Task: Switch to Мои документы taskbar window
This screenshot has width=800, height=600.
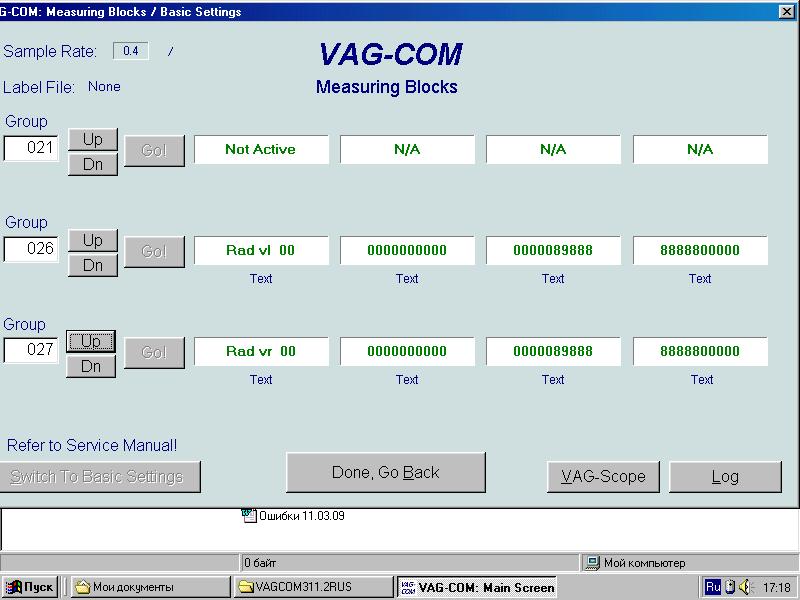Action: coord(150,587)
